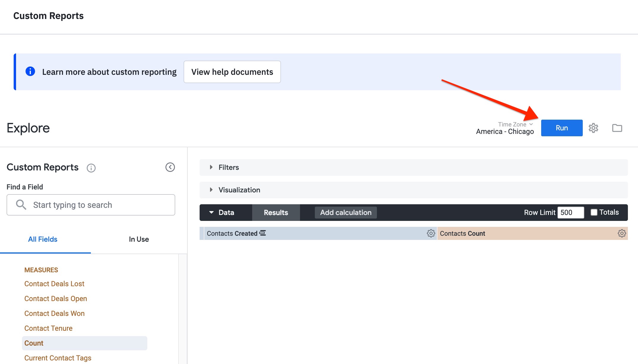The height and width of the screenshot is (364, 638).
Task: Click the pivot icon beside Contacts Created
Action: click(x=263, y=233)
